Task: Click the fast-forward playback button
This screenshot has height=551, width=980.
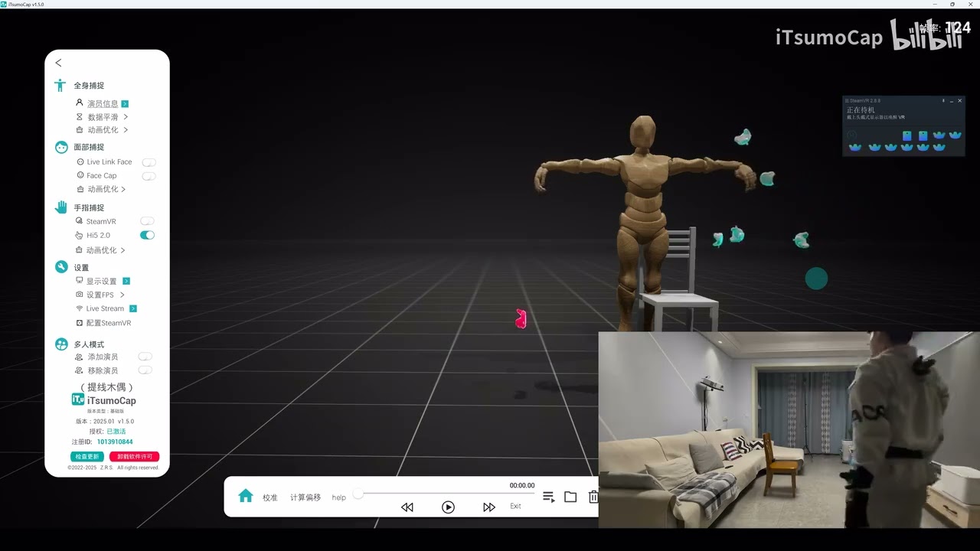Action: tap(488, 507)
